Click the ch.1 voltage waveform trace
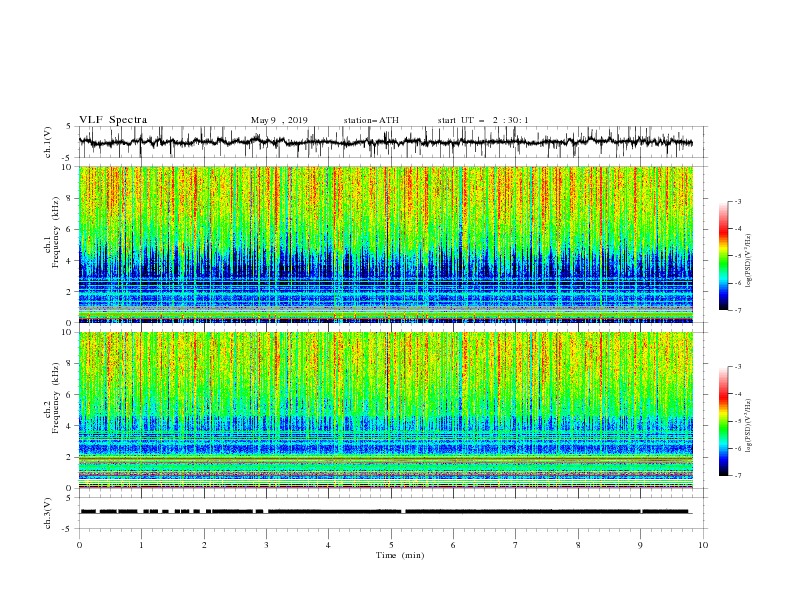Image resolution: width=792 pixels, height=612 pixels. pos(385,142)
